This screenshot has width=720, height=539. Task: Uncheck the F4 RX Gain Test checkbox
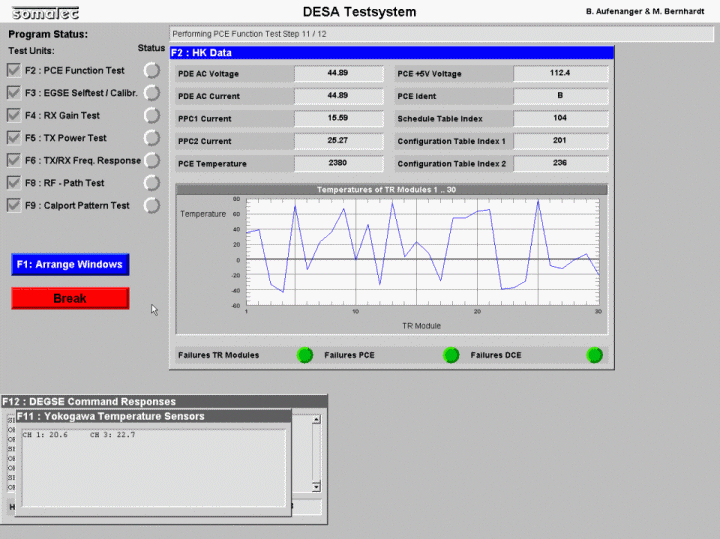(14, 115)
